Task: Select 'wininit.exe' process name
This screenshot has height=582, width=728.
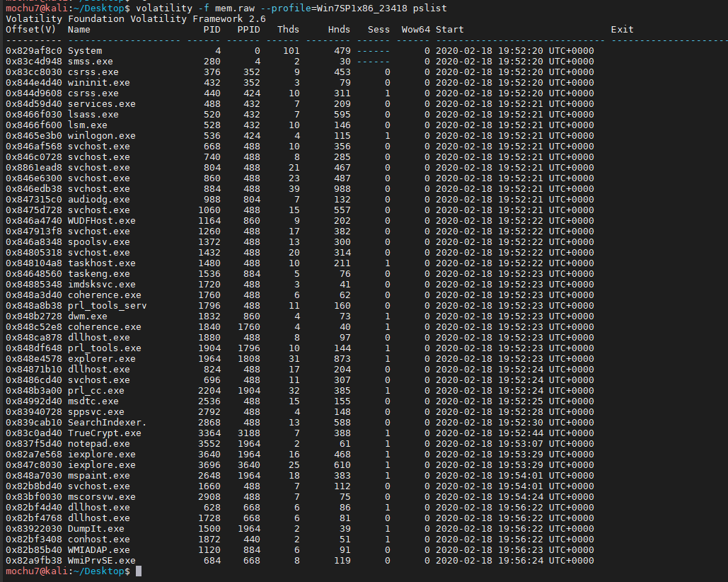Action: [99, 83]
